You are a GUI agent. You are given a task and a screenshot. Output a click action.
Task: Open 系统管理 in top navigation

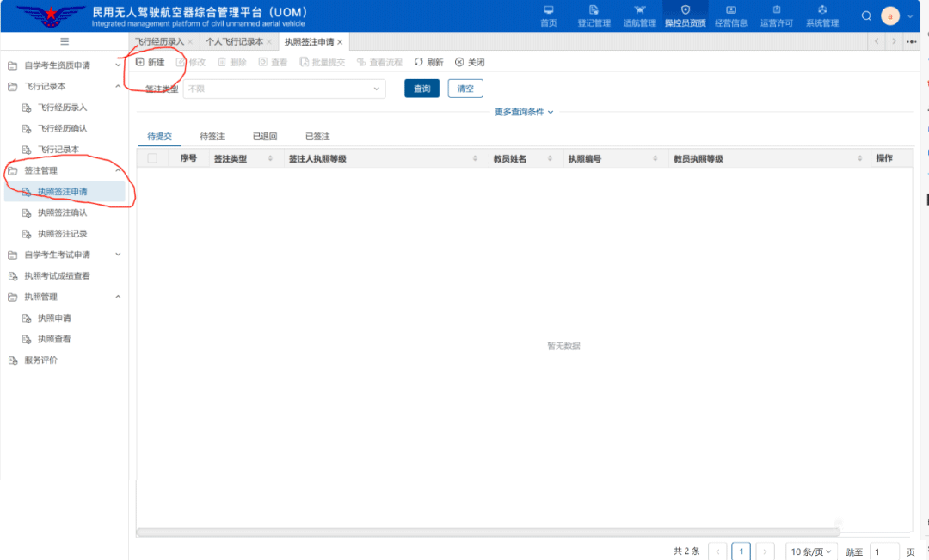click(x=821, y=16)
